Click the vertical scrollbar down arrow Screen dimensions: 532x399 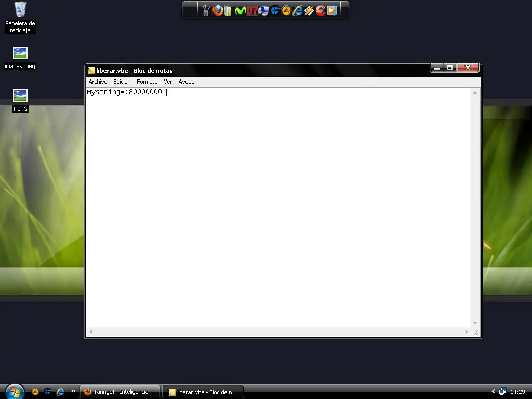pyautogui.click(x=475, y=323)
